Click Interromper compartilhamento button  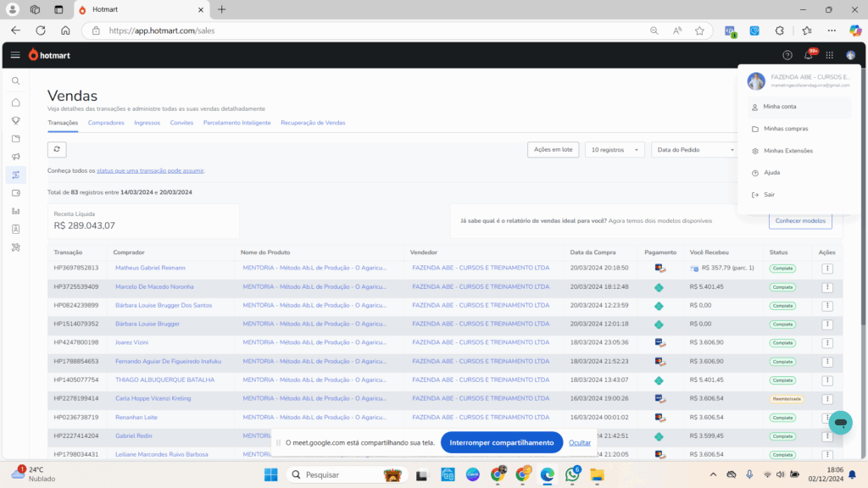click(502, 442)
